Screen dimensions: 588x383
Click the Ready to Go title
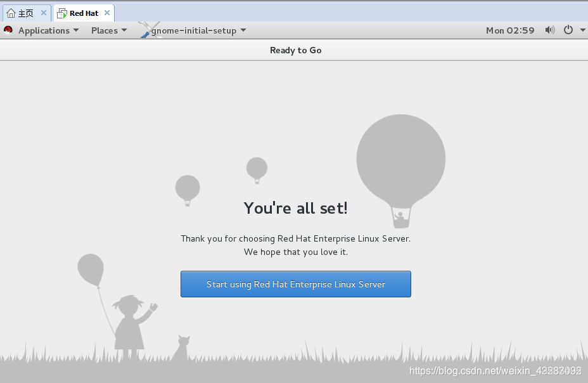click(295, 50)
